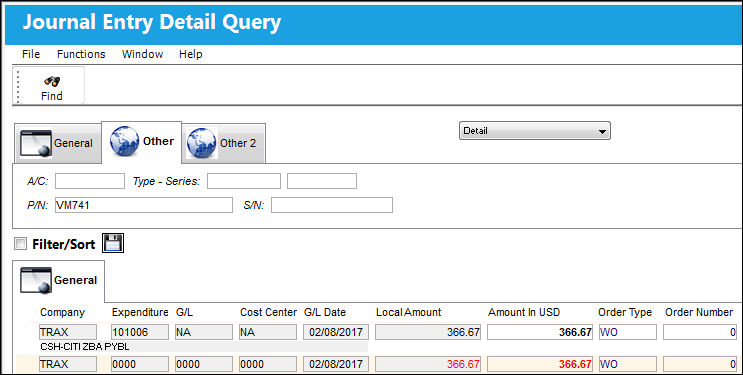The height and width of the screenshot is (375, 743).
Task: Open the File menu
Action: coord(31,54)
